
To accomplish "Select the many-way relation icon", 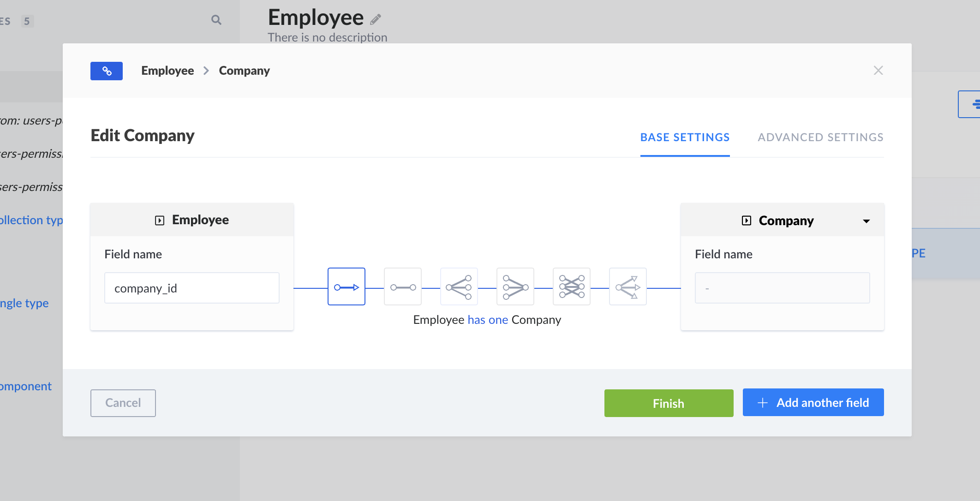I will pyautogui.click(x=627, y=287).
